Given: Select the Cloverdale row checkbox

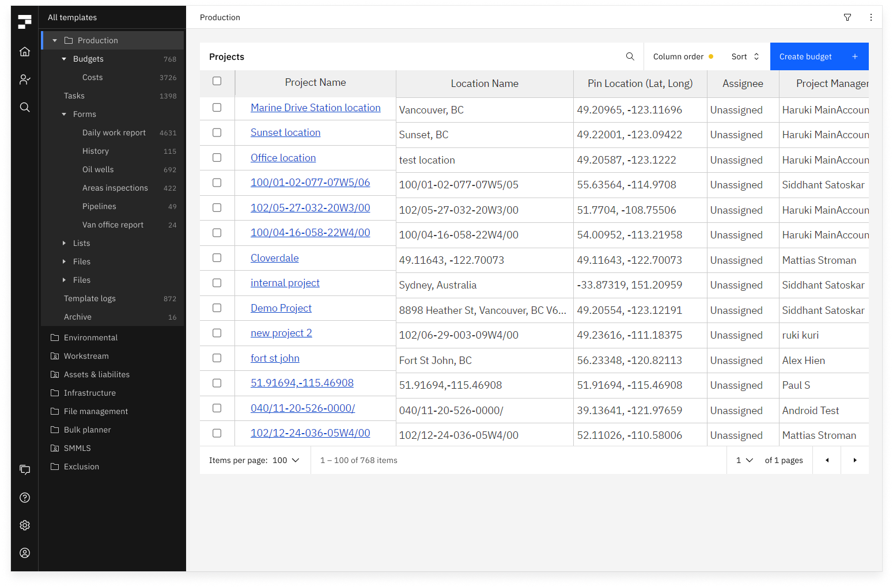Looking at the screenshot, I should coord(217,258).
